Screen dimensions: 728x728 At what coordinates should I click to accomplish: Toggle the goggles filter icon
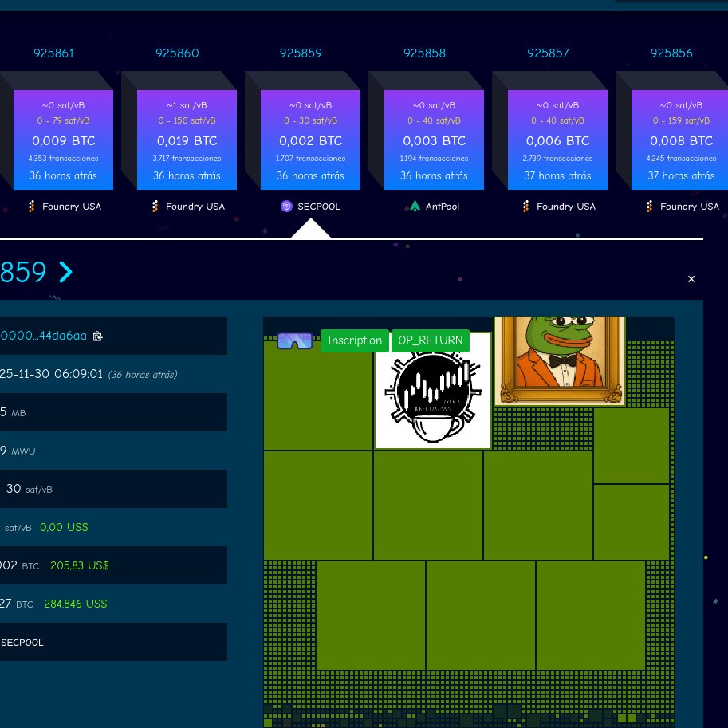295,340
